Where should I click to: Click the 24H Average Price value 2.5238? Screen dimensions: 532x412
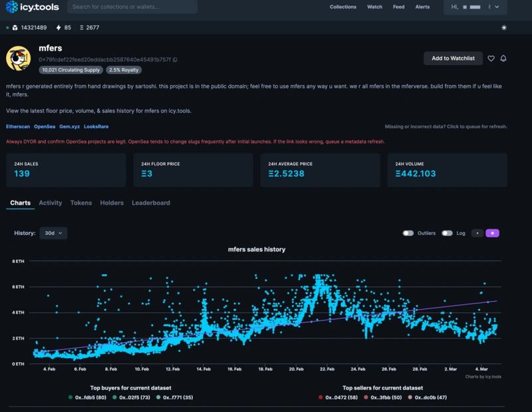point(287,174)
